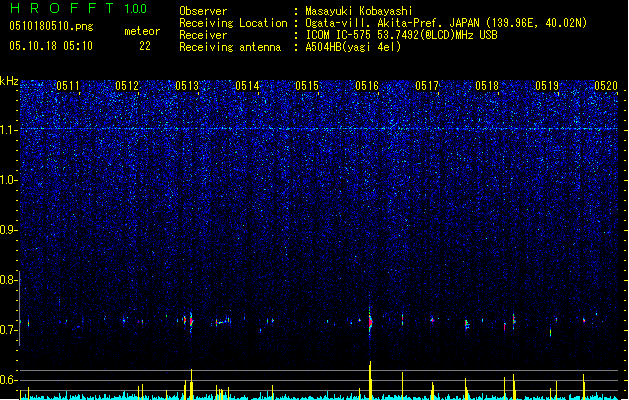Click the HROFFT 1.0.0 title text
Screen dimensions: 629x400
[x=78, y=8]
